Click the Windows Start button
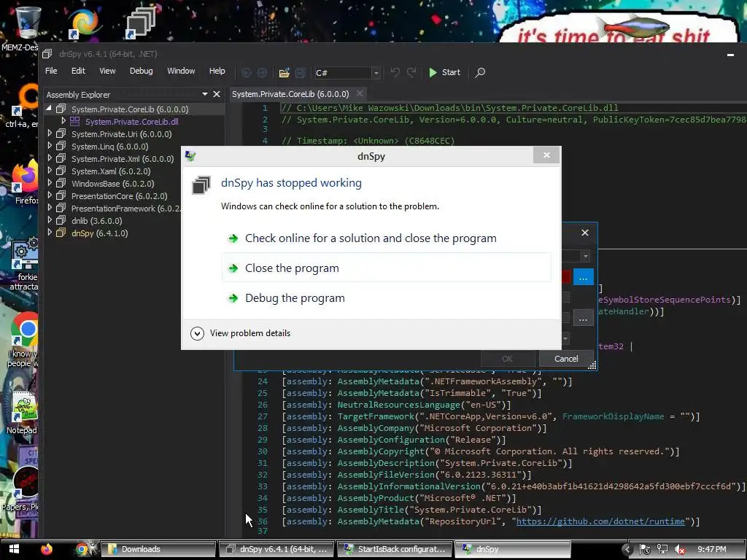The height and width of the screenshot is (560, 747). tap(14, 549)
